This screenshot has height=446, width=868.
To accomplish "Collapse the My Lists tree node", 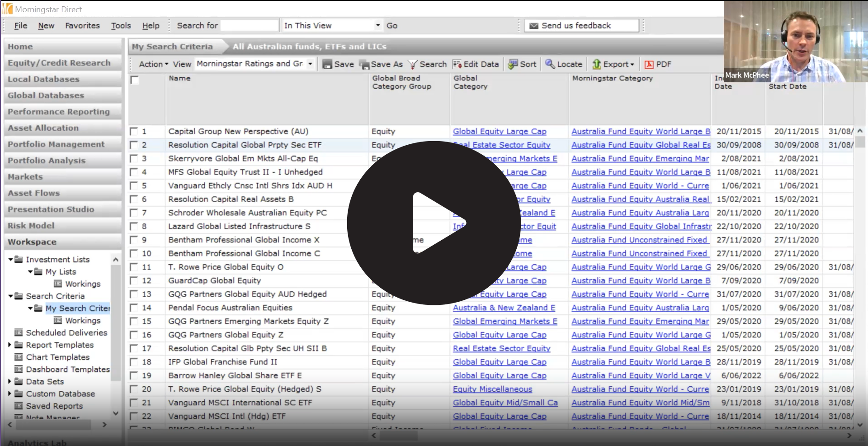I will pyautogui.click(x=30, y=272).
